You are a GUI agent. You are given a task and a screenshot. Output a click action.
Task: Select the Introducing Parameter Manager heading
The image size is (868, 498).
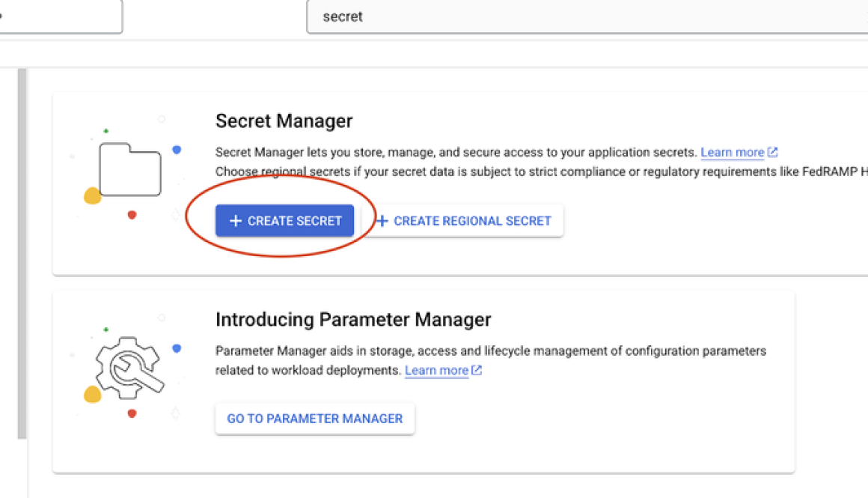(352, 319)
